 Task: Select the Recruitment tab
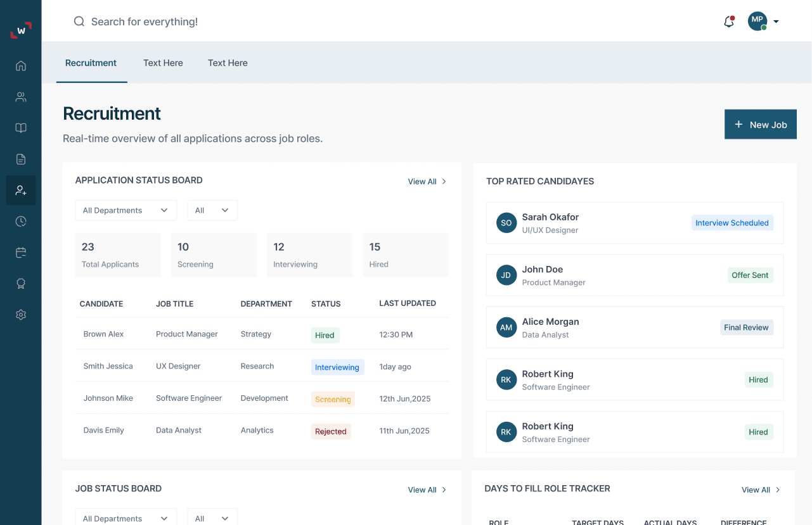(91, 63)
